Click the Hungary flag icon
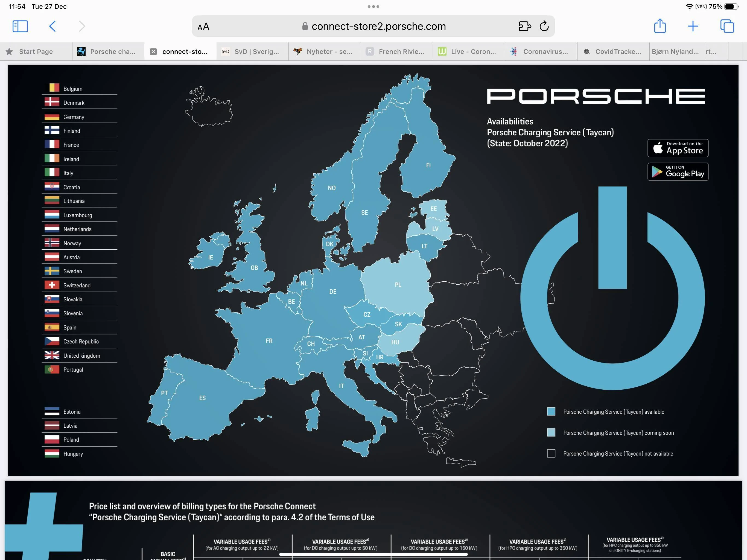 52,453
